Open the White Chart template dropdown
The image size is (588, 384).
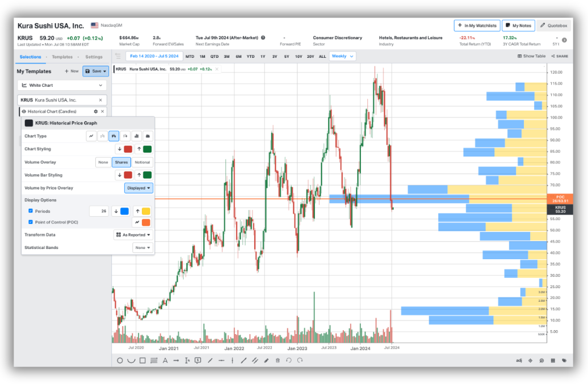62,86
